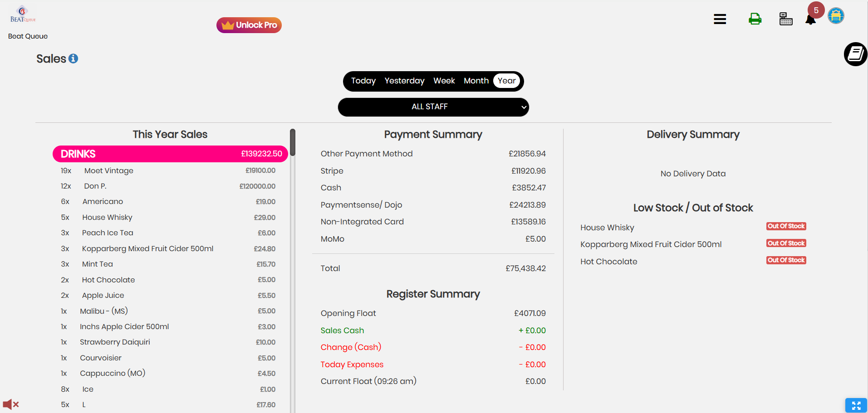Click the blue fullscreen expand icon
This screenshot has height=413, width=868.
coord(856,405)
